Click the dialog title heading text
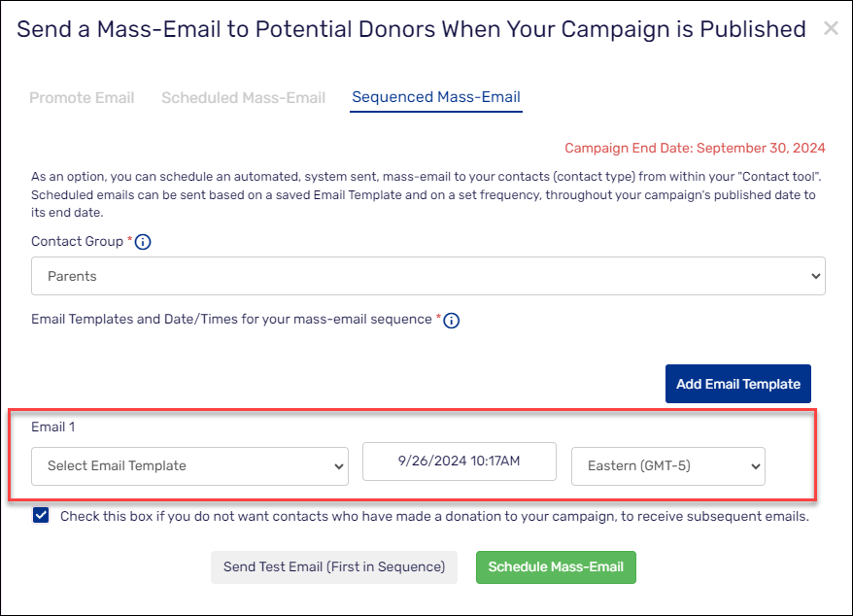This screenshot has width=853, height=616. click(x=411, y=29)
